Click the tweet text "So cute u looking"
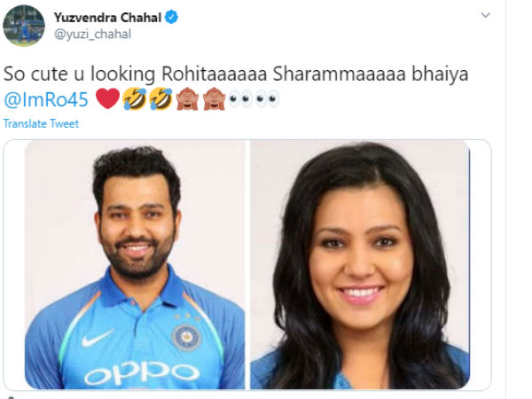This screenshot has height=399, width=532. tap(80, 74)
